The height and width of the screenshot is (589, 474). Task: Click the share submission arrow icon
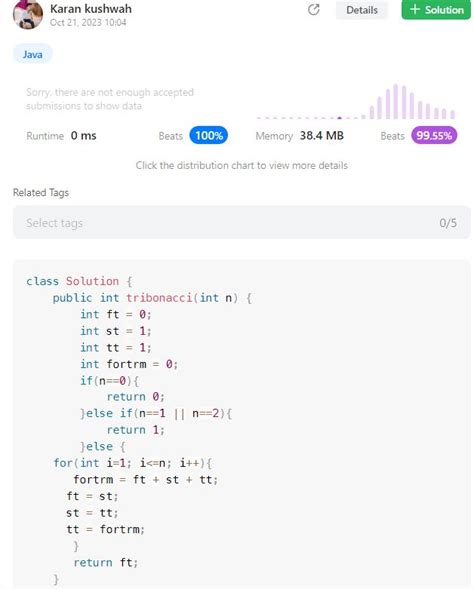[x=314, y=9]
